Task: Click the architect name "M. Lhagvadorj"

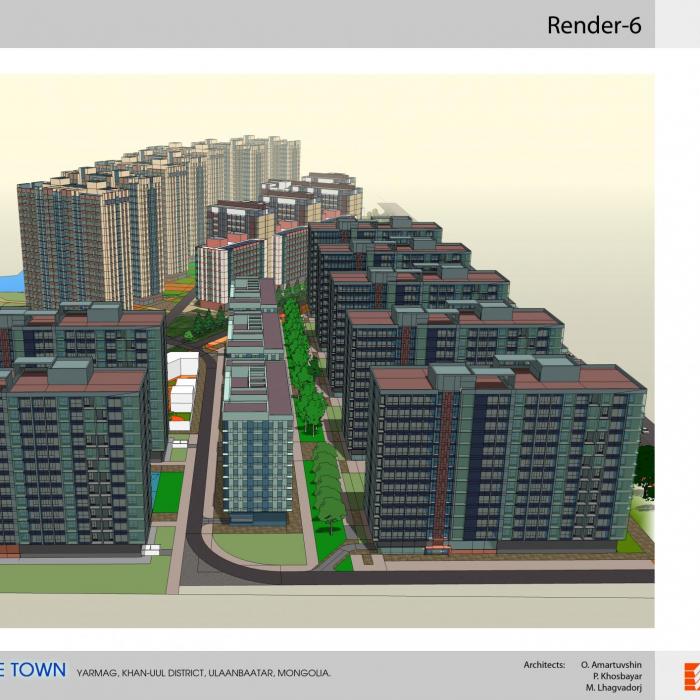Action: pos(614,688)
